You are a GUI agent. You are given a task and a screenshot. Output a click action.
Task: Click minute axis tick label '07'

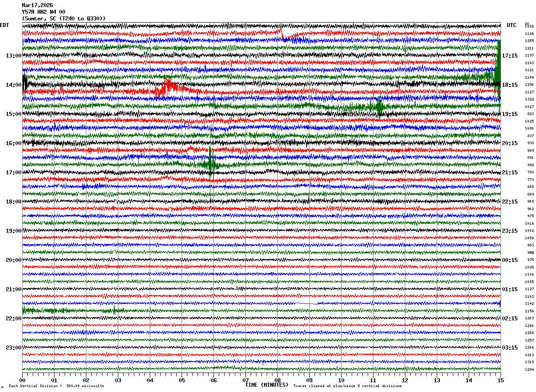coord(245,380)
